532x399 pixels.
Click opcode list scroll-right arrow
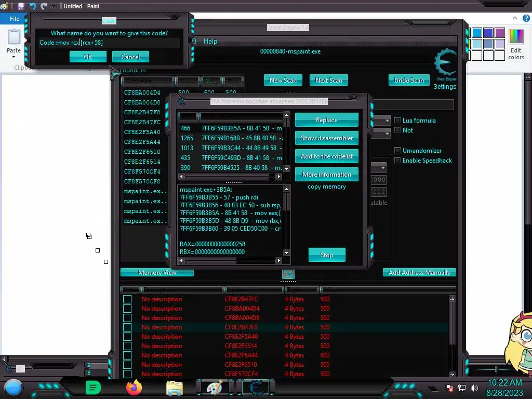pyautogui.click(x=278, y=177)
